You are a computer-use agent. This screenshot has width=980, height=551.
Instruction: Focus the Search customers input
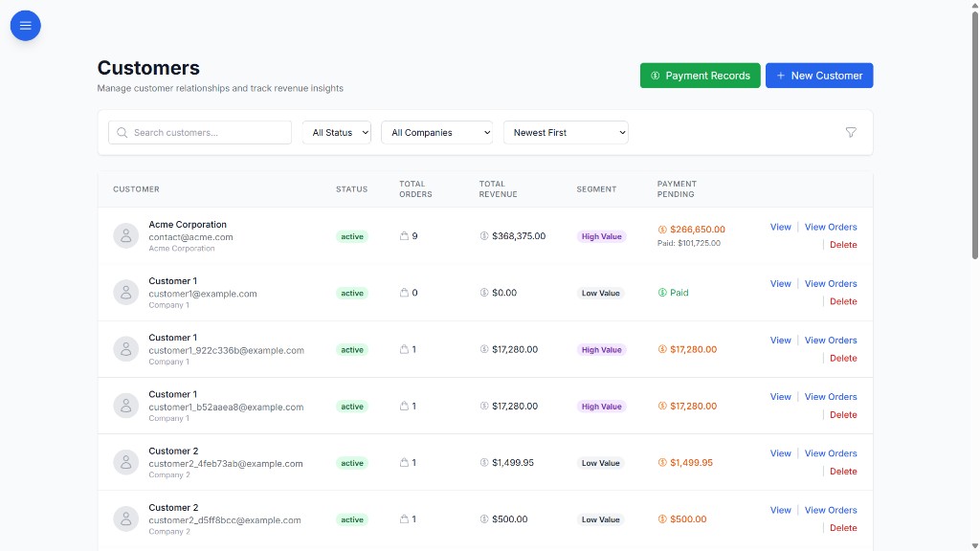[x=200, y=132]
